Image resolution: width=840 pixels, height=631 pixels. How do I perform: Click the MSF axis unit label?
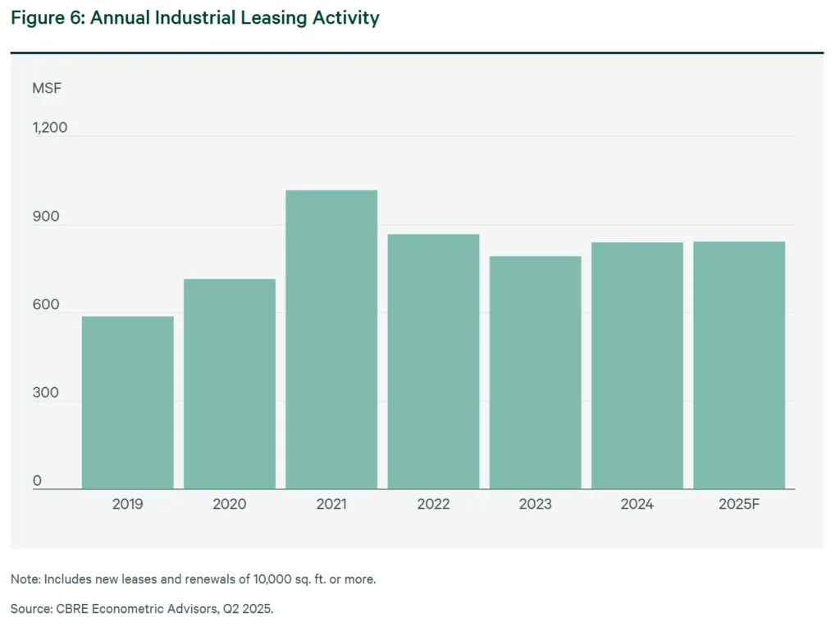[x=46, y=88]
